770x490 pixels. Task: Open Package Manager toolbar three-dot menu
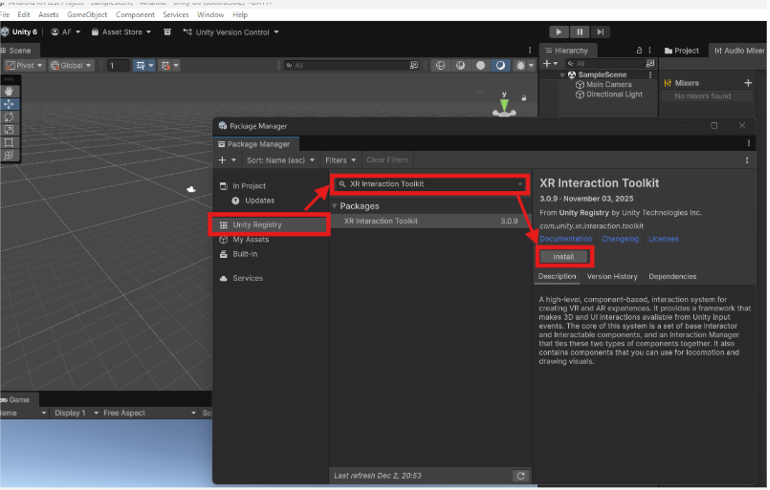(747, 160)
